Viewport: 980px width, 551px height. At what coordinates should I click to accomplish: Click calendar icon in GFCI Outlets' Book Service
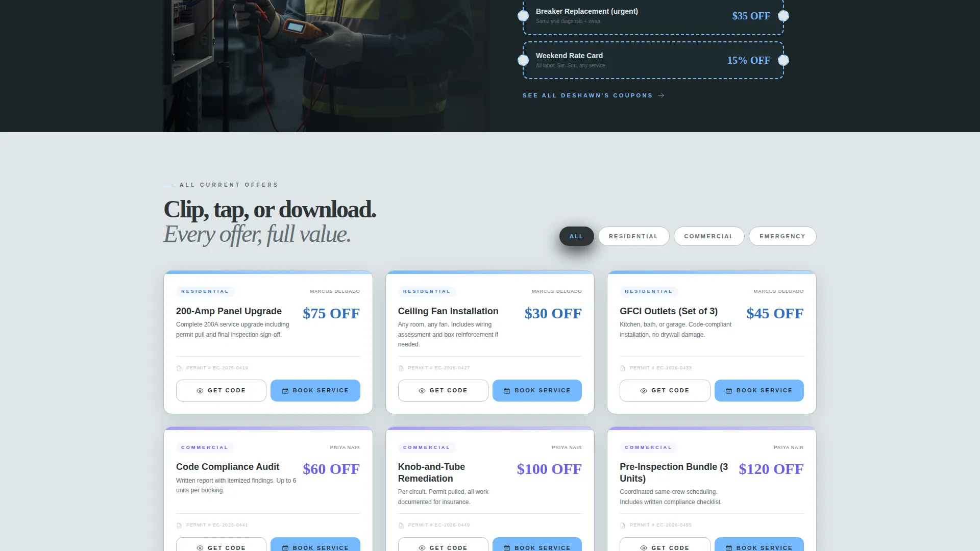729,391
